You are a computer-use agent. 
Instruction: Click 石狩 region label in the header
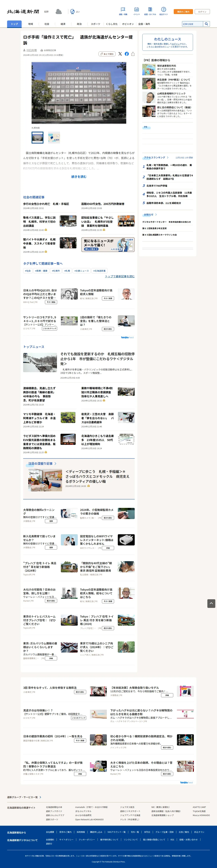click(46, 12)
